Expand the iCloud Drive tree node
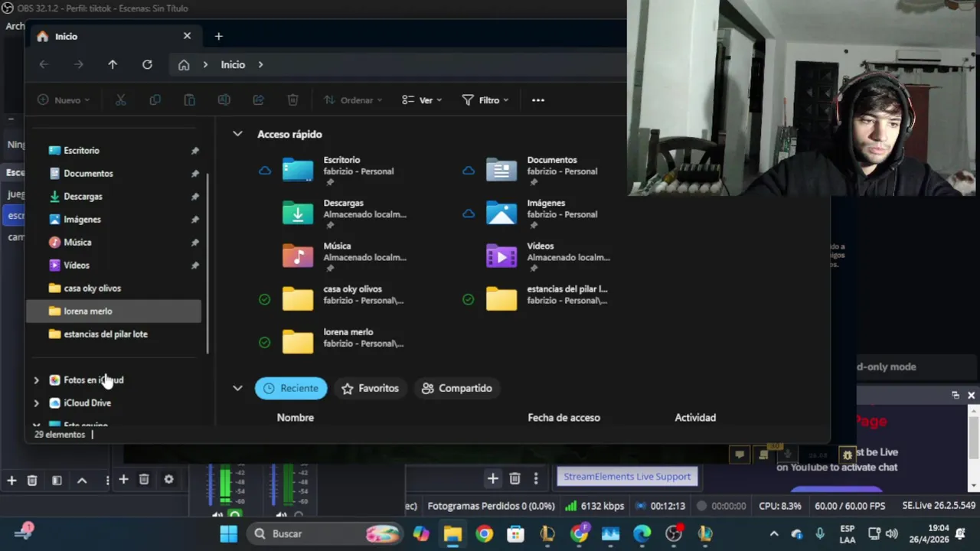 tap(36, 403)
